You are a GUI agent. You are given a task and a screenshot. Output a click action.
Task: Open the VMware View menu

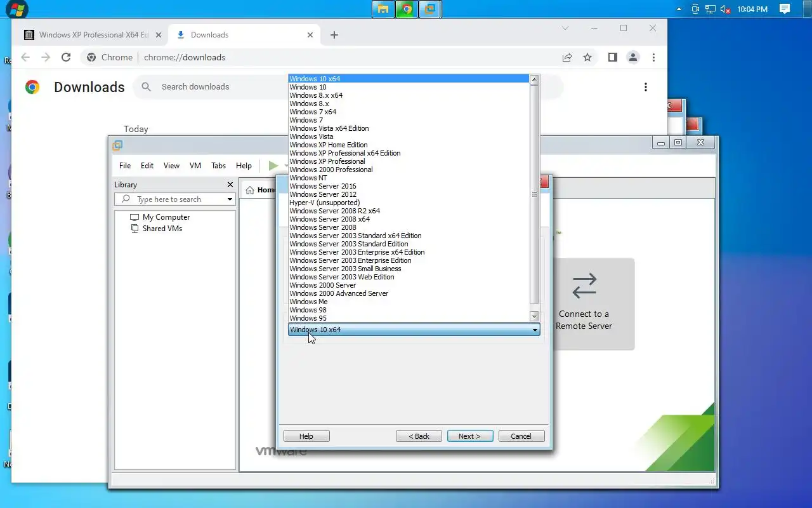pos(171,166)
